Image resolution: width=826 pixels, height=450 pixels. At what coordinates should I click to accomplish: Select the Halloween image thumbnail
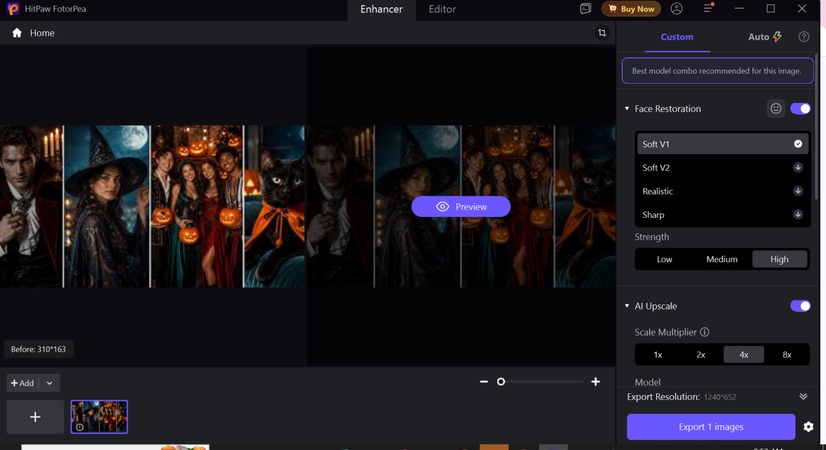tap(99, 417)
